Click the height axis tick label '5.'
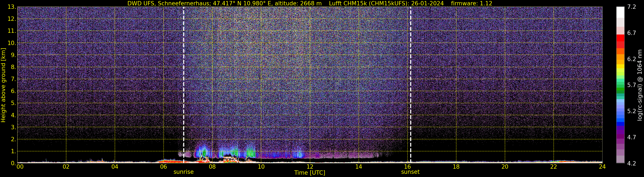The height and width of the screenshot is (177, 644). coord(13,103)
